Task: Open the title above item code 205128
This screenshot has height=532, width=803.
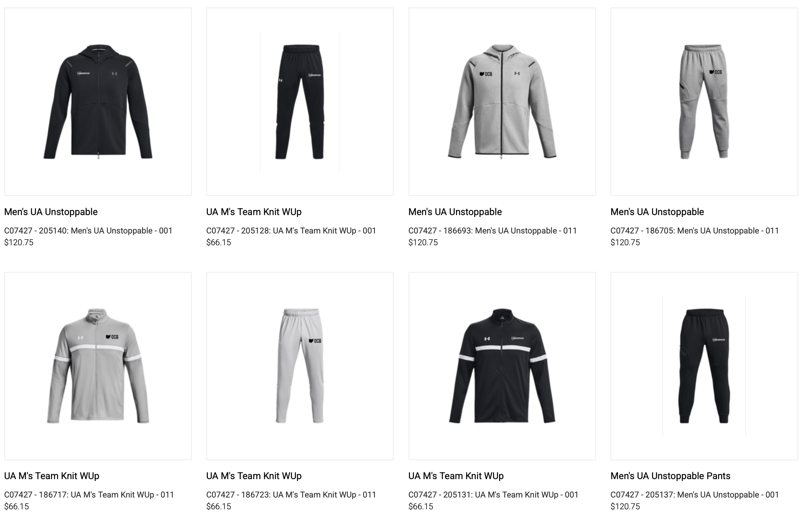Action: [254, 212]
